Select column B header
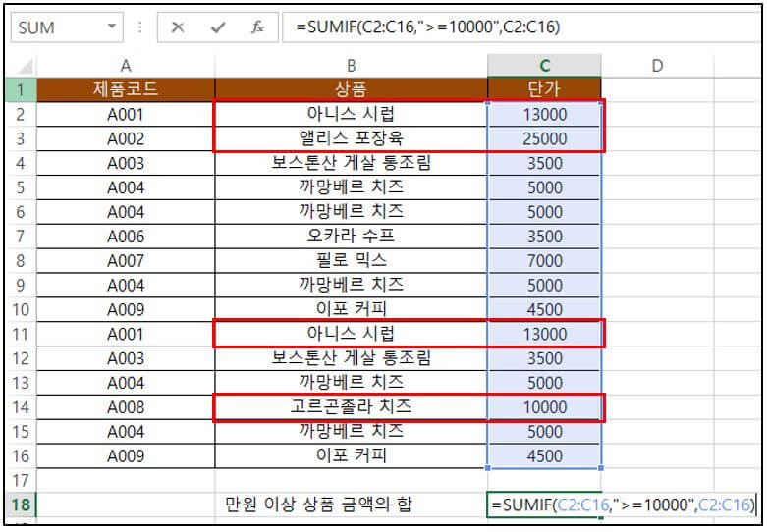The height and width of the screenshot is (532, 767). tap(352, 66)
